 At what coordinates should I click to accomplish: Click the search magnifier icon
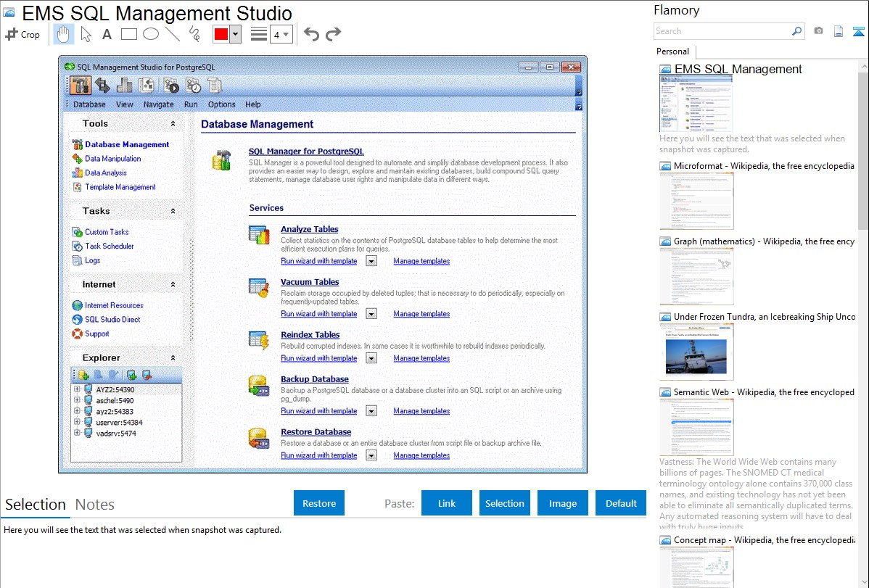tap(797, 31)
